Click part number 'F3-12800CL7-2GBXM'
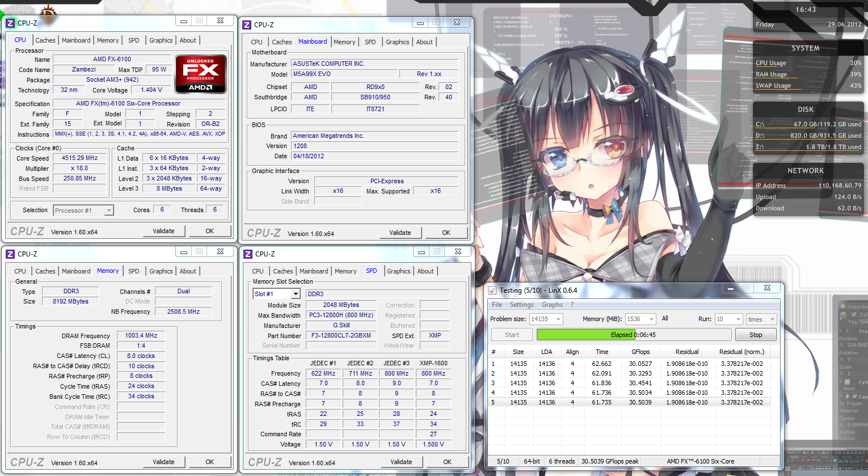Viewport: 868px width, 476px height. coord(341,335)
